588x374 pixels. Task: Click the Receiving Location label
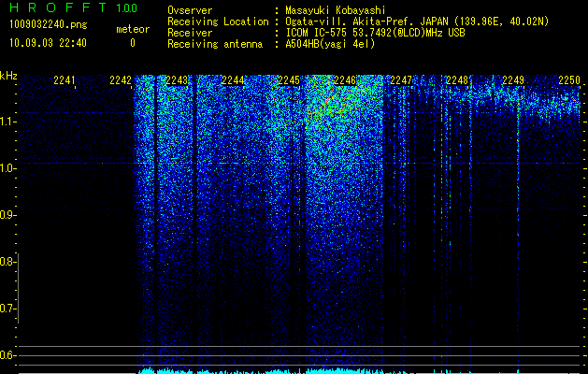tap(218, 22)
